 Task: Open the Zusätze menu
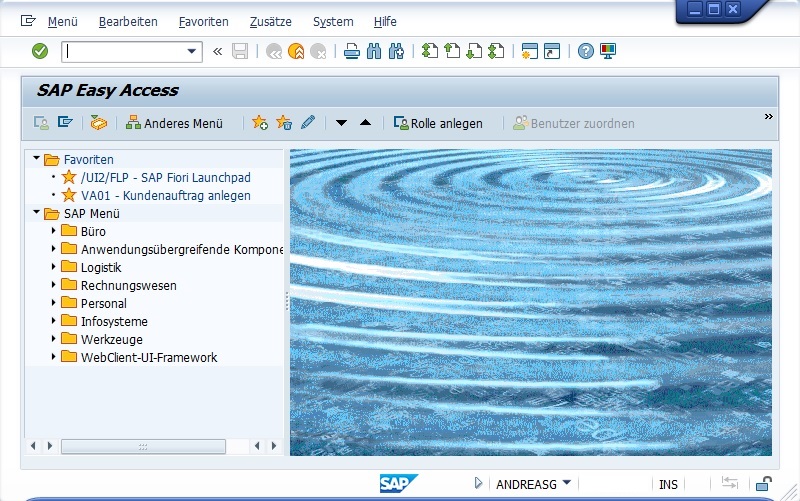[270, 22]
